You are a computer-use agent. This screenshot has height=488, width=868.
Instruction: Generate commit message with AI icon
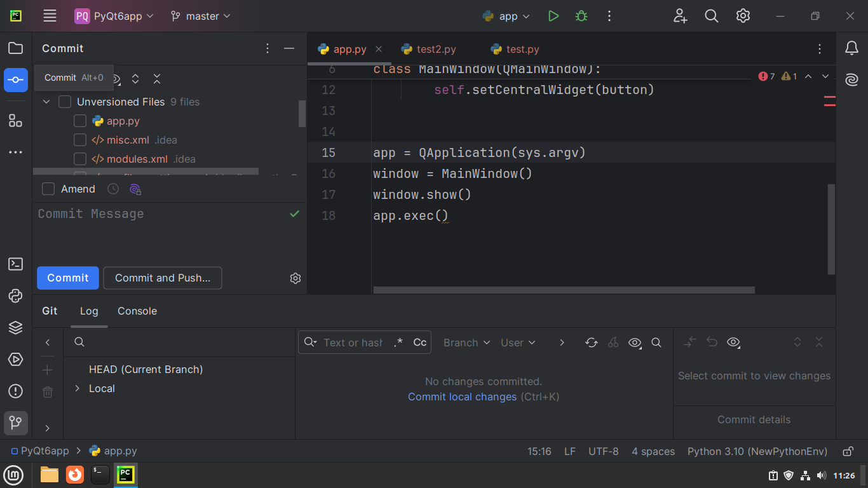[135, 189]
